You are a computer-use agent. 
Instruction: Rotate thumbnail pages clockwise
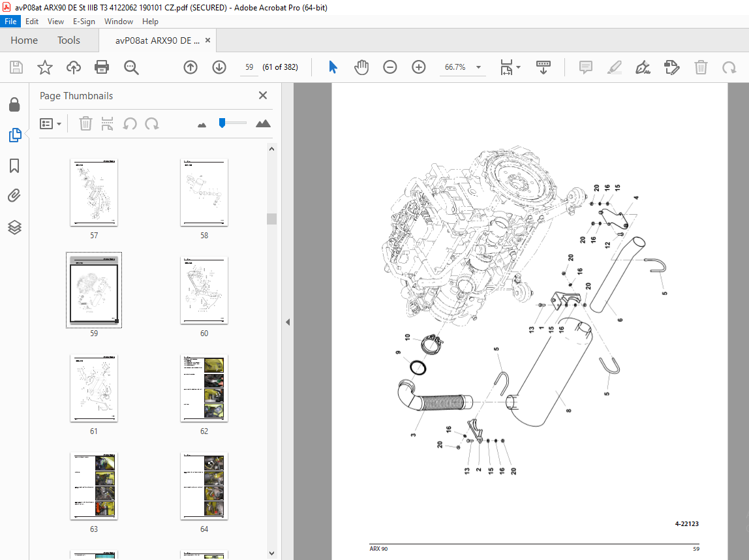[152, 124]
